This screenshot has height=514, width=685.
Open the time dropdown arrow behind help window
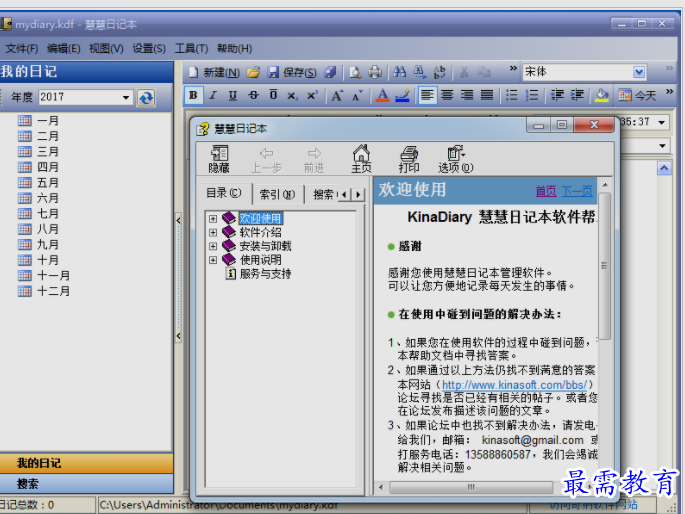point(662,122)
